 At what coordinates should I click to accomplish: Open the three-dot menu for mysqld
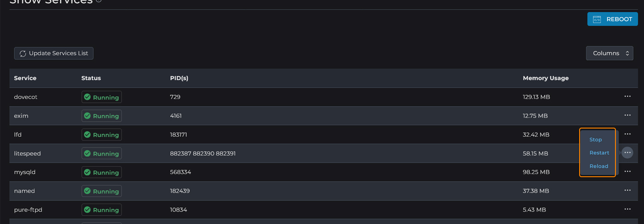pyautogui.click(x=627, y=172)
